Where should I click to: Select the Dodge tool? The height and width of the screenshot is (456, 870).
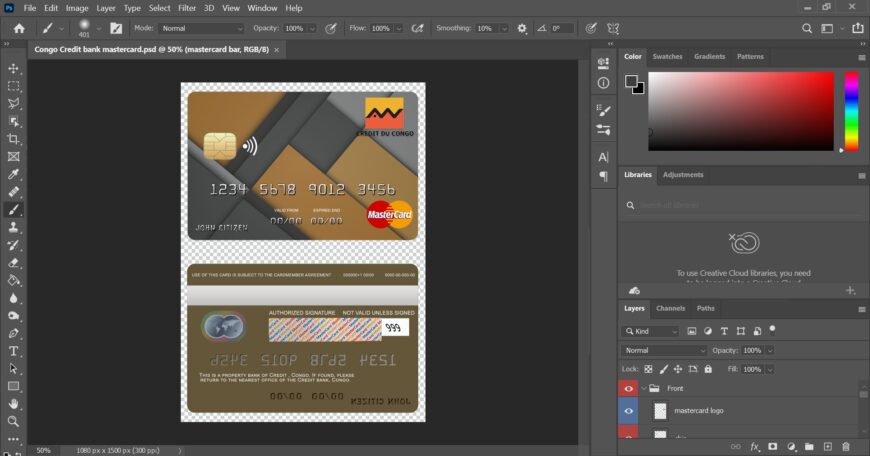point(13,316)
